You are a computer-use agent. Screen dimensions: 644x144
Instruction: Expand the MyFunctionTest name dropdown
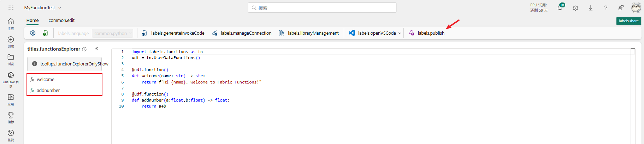point(60,8)
